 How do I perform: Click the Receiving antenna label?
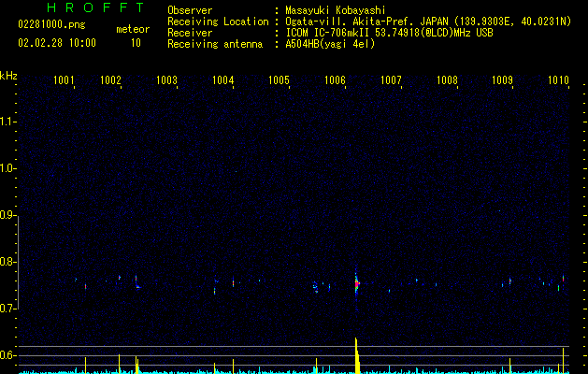pos(215,44)
